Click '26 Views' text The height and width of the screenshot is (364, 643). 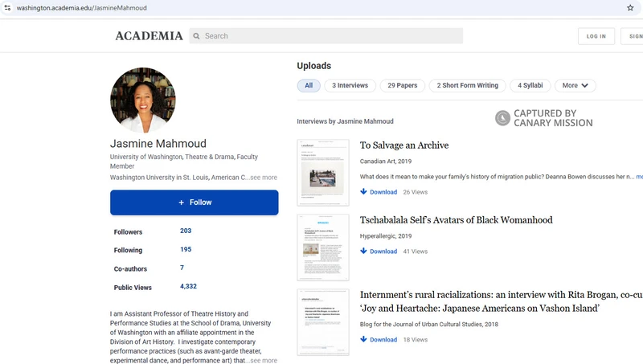(415, 192)
